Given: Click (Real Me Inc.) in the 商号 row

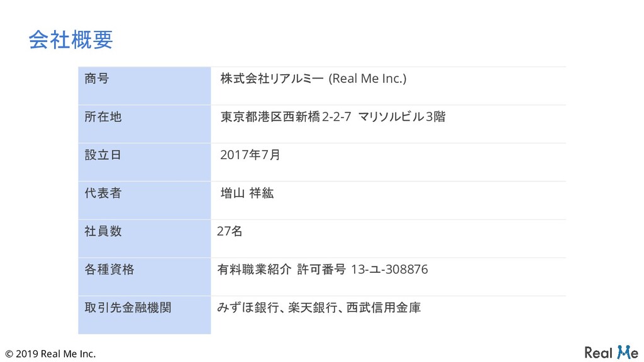Looking at the screenshot, I should pos(368,79).
